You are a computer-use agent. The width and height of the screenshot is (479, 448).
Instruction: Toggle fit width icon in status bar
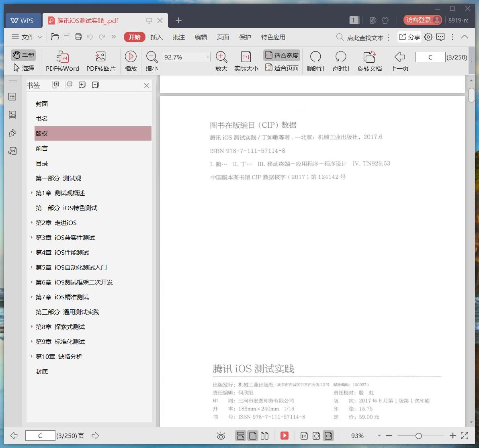tap(328, 436)
